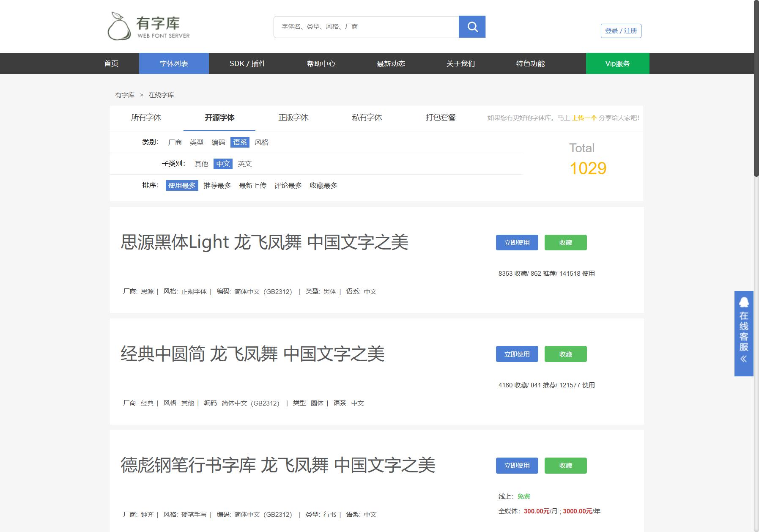
Task: Click 有字库 breadcrumb link
Action: pyautogui.click(x=125, y=95)
